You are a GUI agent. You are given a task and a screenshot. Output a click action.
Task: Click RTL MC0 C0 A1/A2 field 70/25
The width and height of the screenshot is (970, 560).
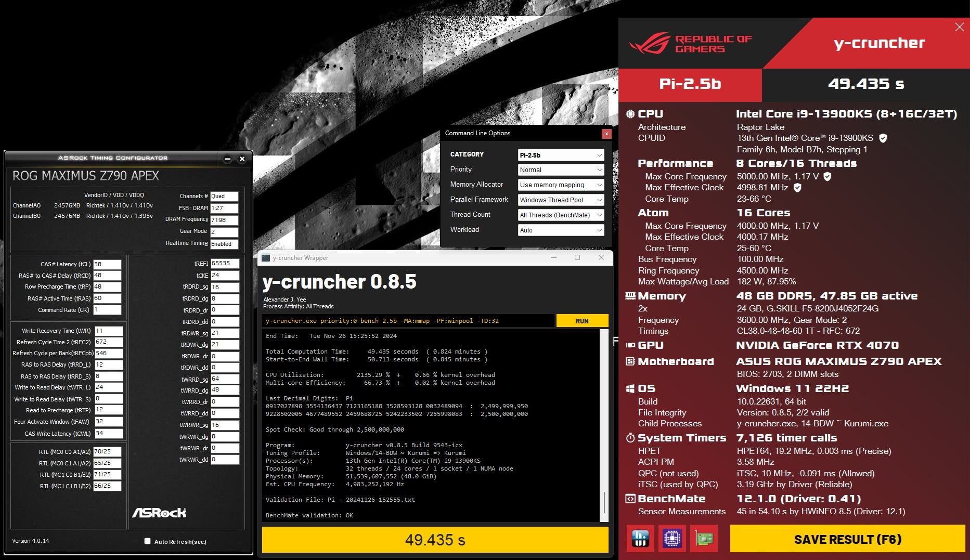[107, 452]
